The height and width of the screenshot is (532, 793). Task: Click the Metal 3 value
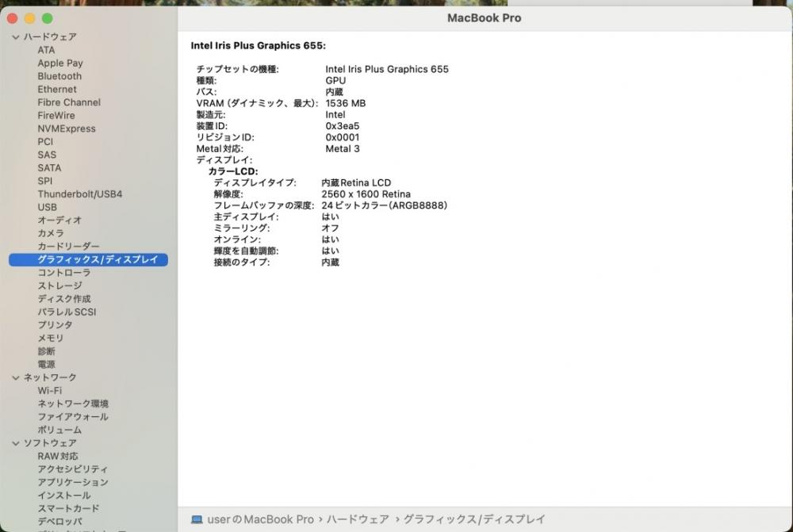(x=343, y=149)
